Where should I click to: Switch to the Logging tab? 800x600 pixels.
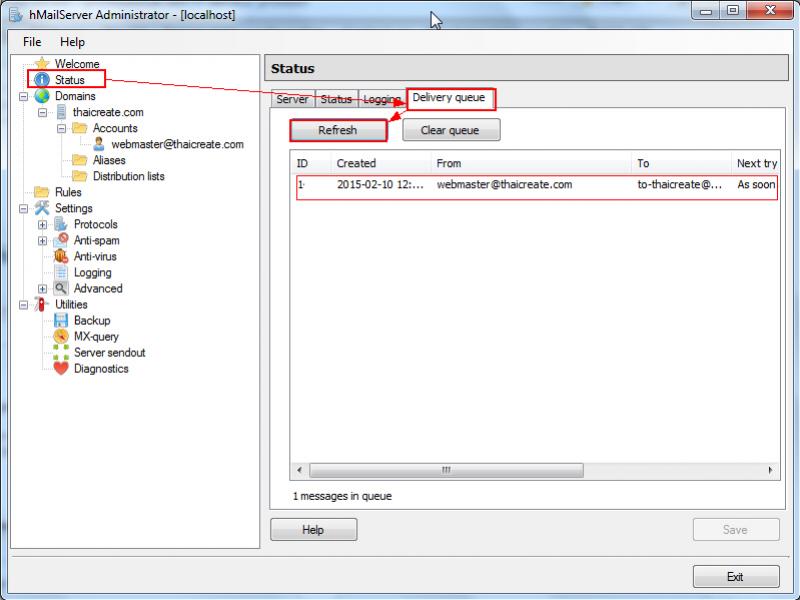(382, 99)
